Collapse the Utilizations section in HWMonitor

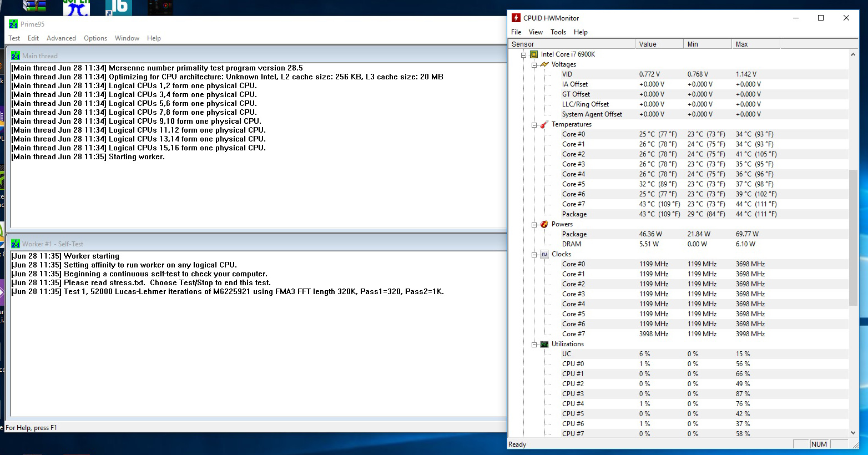pos(534,345)
